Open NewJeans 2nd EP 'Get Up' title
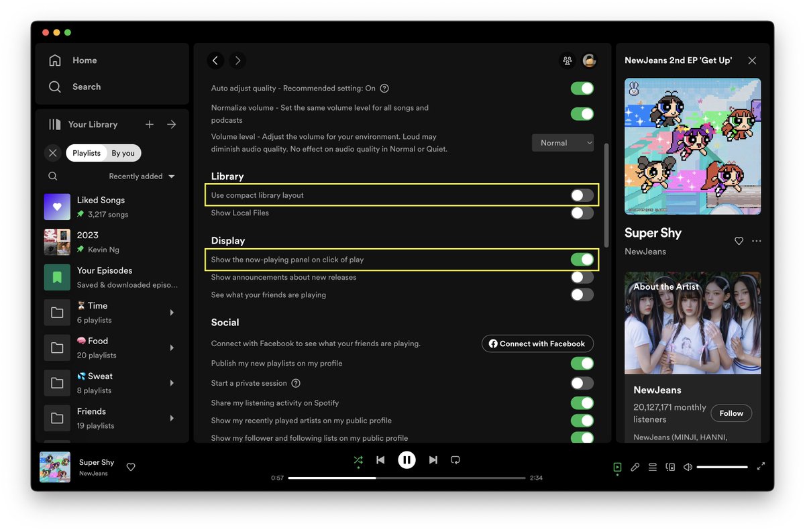Screen dimensions: 805x532 tap(678, 60)
